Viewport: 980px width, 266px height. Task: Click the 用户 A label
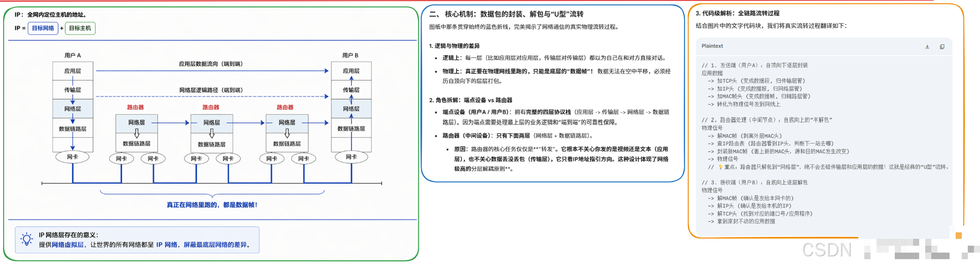coord(73,55)
